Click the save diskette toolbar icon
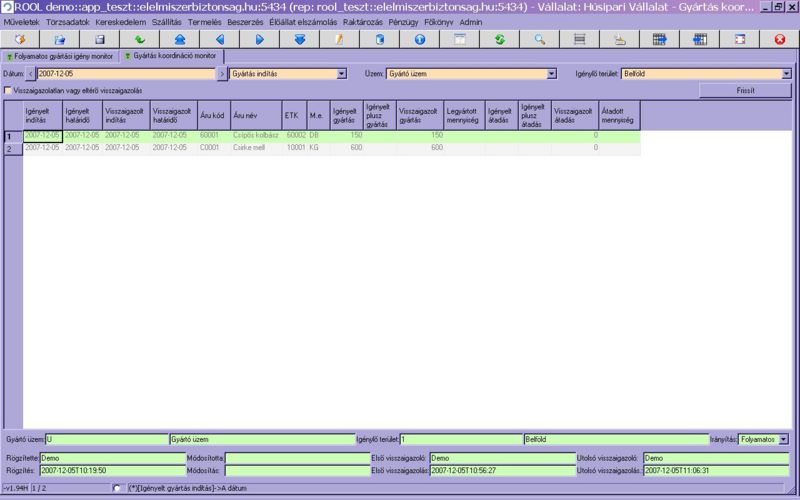 (99, 39)
